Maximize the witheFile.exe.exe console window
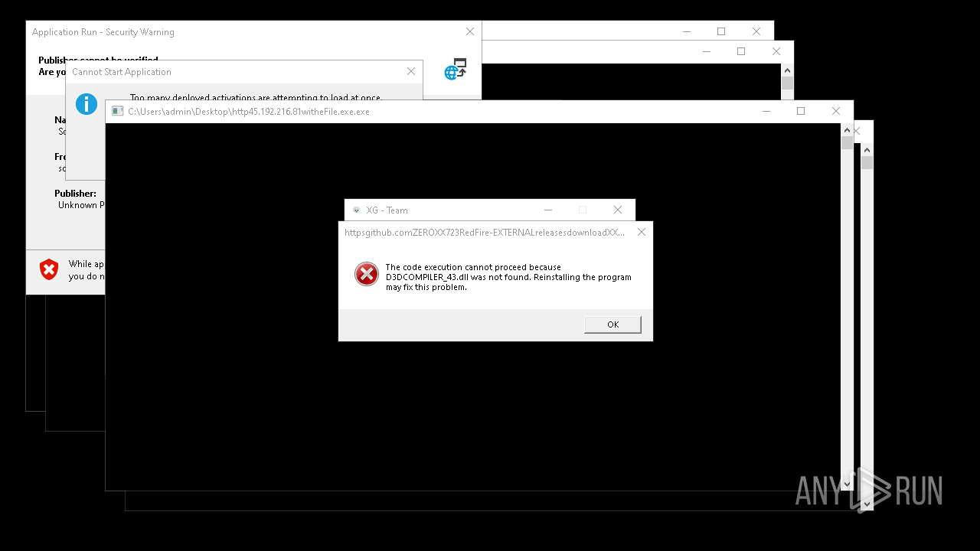The height and width of the screenshot is (551, 980). click(x=801, y=111)
